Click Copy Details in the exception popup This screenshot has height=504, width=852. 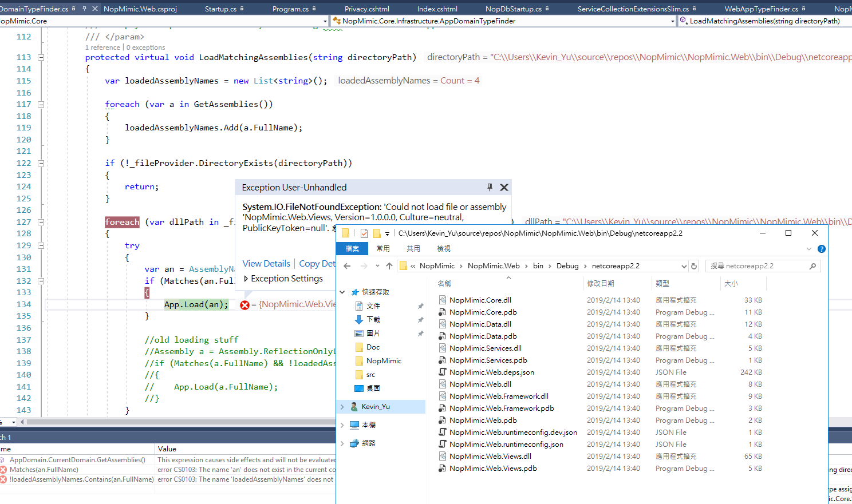point(318,263)
